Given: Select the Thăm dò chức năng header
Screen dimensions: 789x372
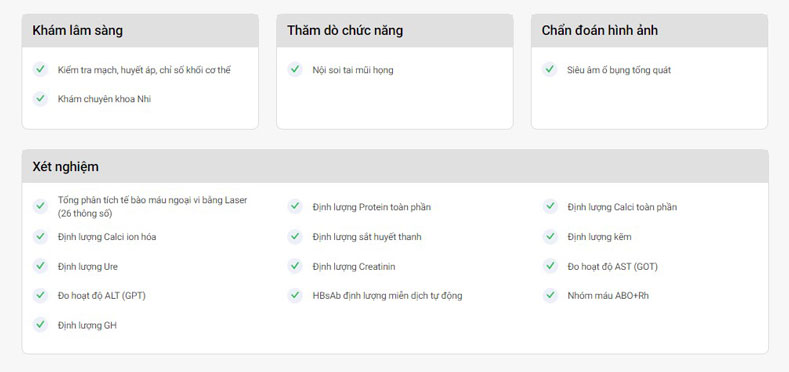Looking at the screenshot, I should [394, 31].
